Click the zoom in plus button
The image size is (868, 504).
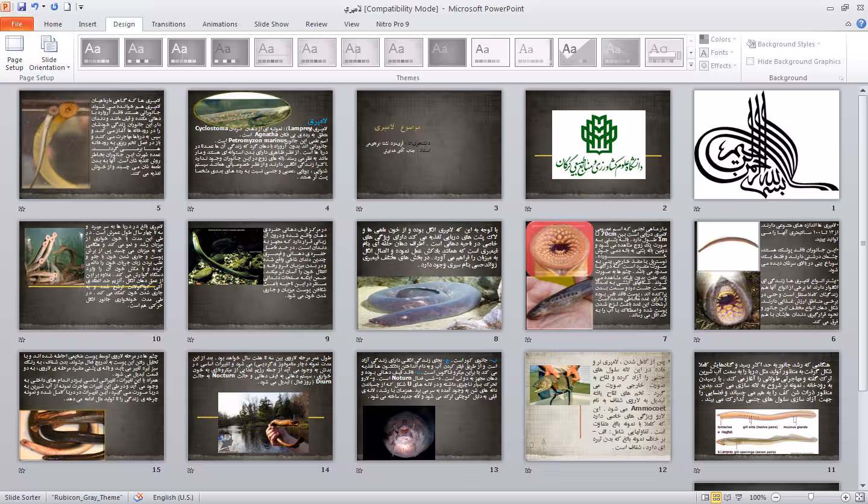846,497
